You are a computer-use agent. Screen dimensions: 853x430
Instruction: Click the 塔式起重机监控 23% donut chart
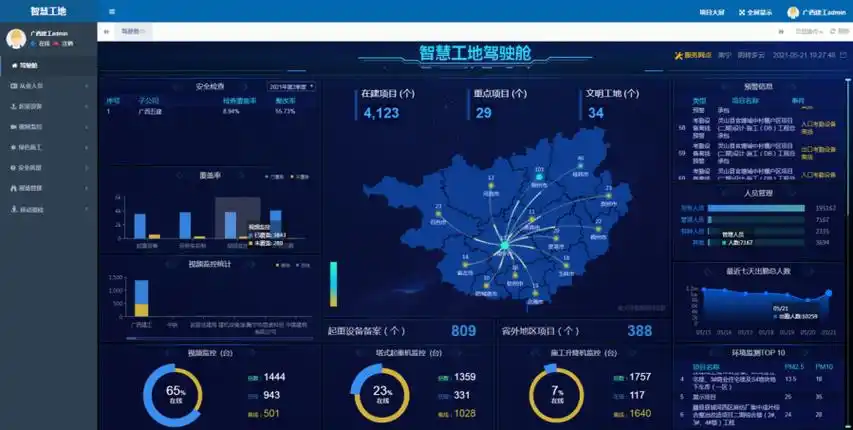[381, 395]
